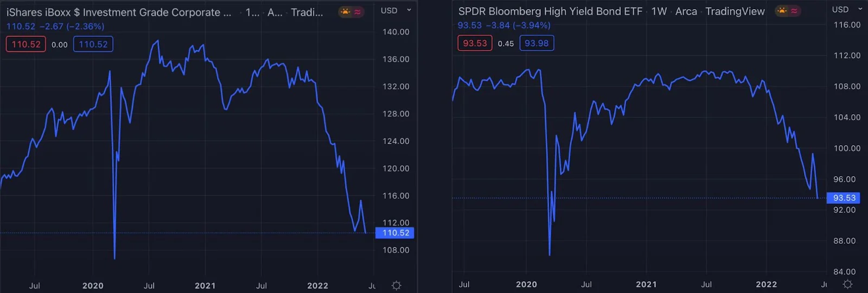Click the Arca exchange label on SPDR chart

(686, 11)
